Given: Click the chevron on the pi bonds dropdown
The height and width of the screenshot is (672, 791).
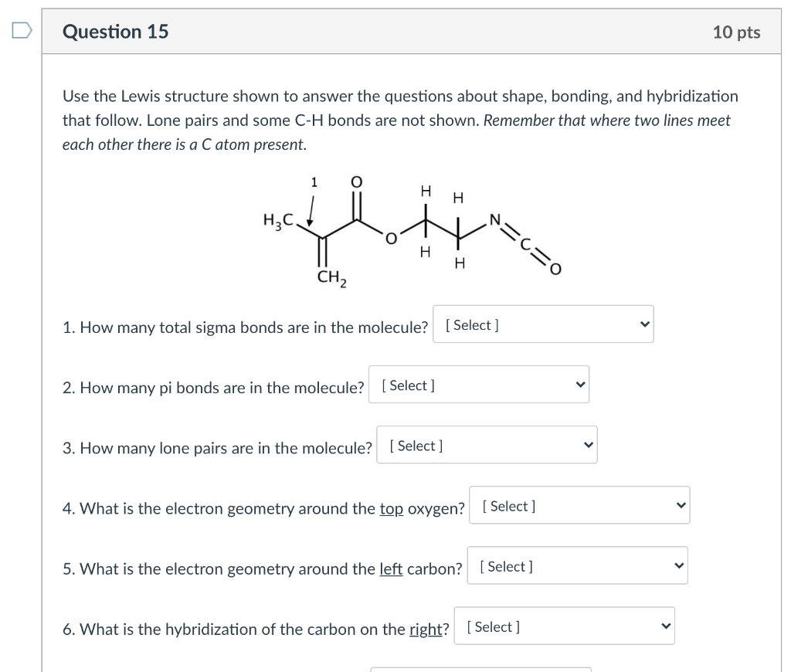Looking at the screenshot, I should [579, 384].
